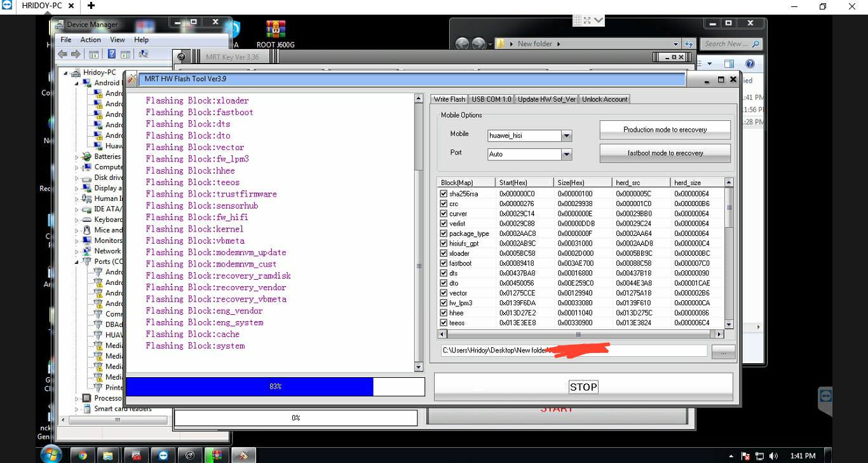Click fastboot mode to erecovery button
868x463 pixels.
click(665, 153)
